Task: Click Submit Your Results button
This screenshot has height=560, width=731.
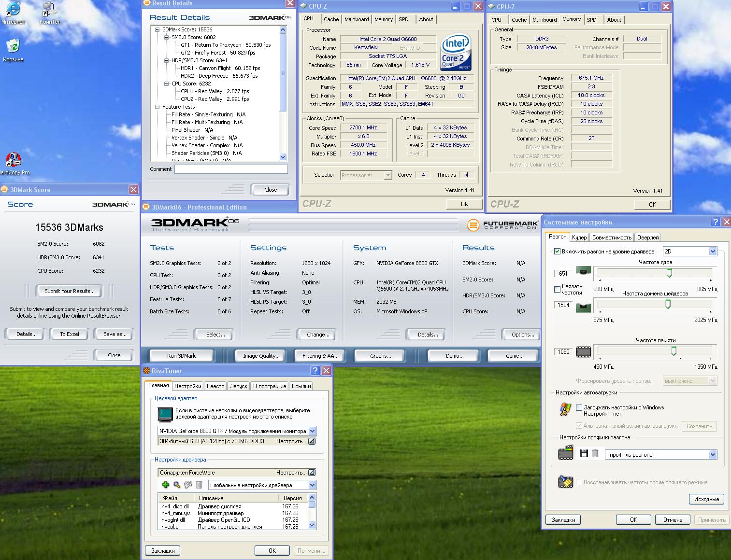Action: (70, 291)
